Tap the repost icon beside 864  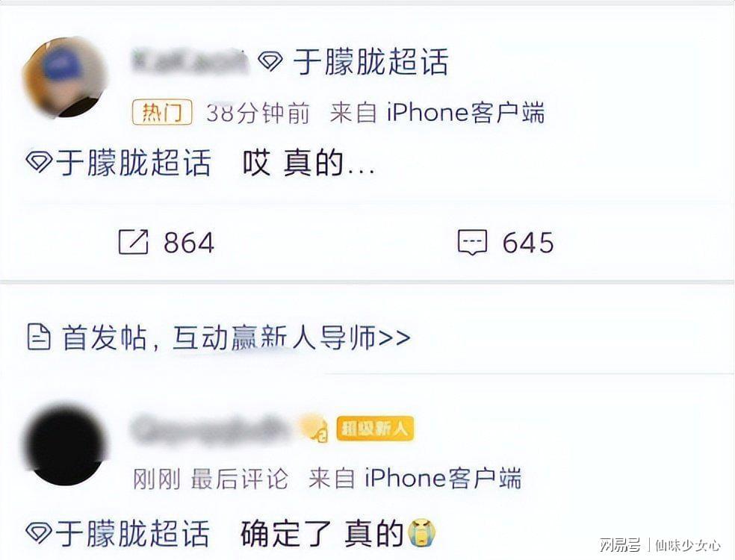(x=133, y=242)
